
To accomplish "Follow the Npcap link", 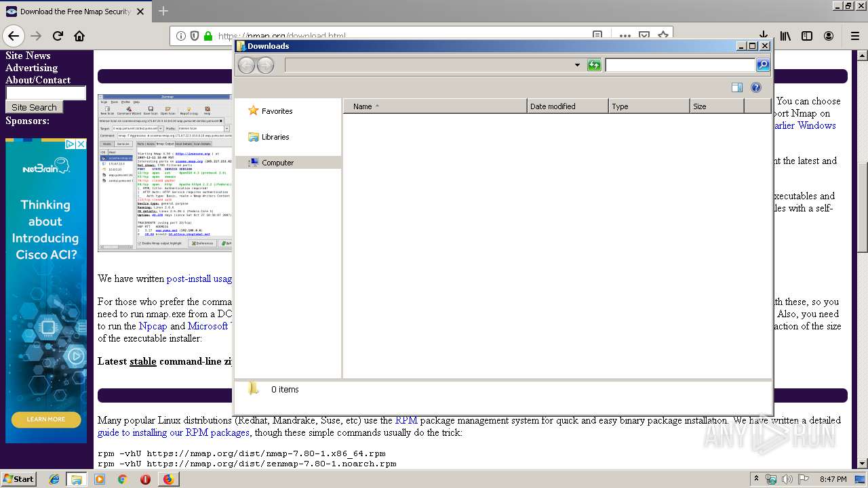I will pyautogui.click(x=153, y=326).
